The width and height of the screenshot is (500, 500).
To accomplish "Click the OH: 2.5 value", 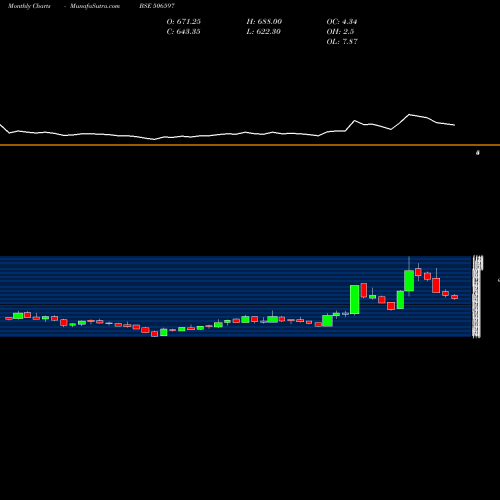I will point(340,32).
